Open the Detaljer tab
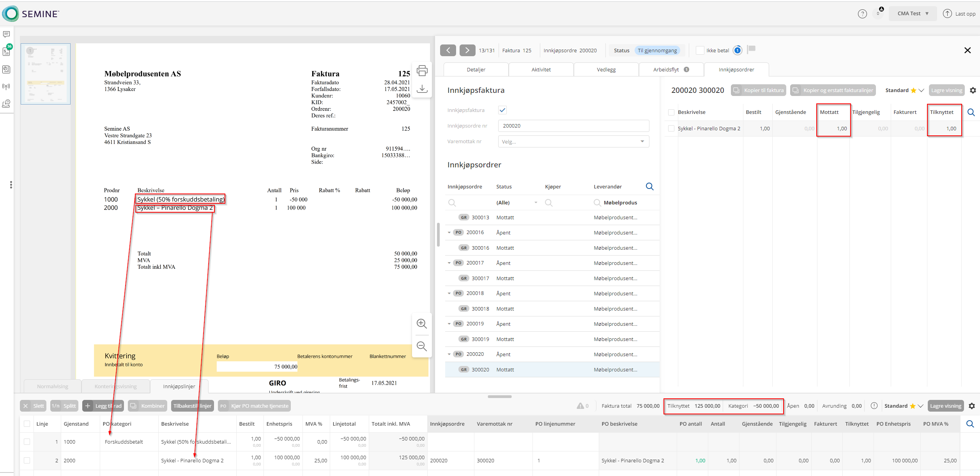The width and height of the screenshot is (980, 476). pyautogui.click(x=476, y=69)
